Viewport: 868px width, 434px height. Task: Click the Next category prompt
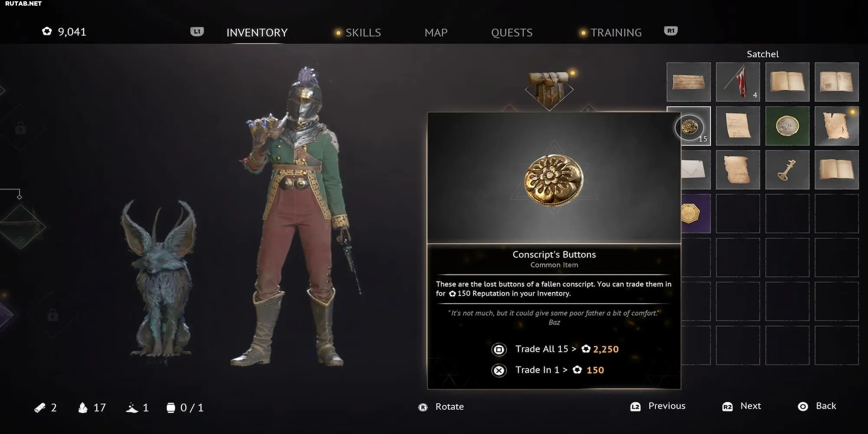coord(742,406)
